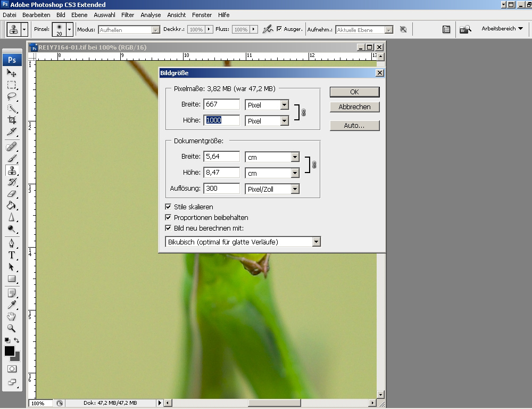This screenshot has width=532, height=409.
Task: Select the Clone Stamp tool in toolbox
Action: (12, 170)
